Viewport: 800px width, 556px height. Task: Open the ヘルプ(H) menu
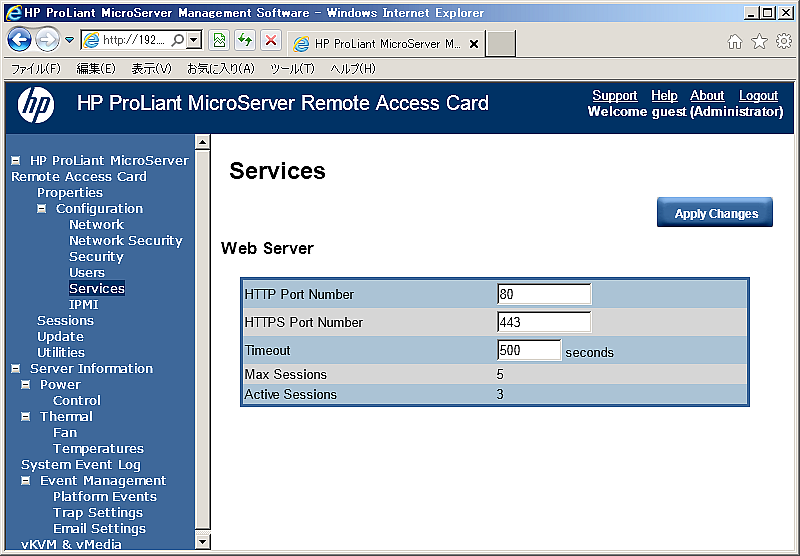click(x=353, y=68)
